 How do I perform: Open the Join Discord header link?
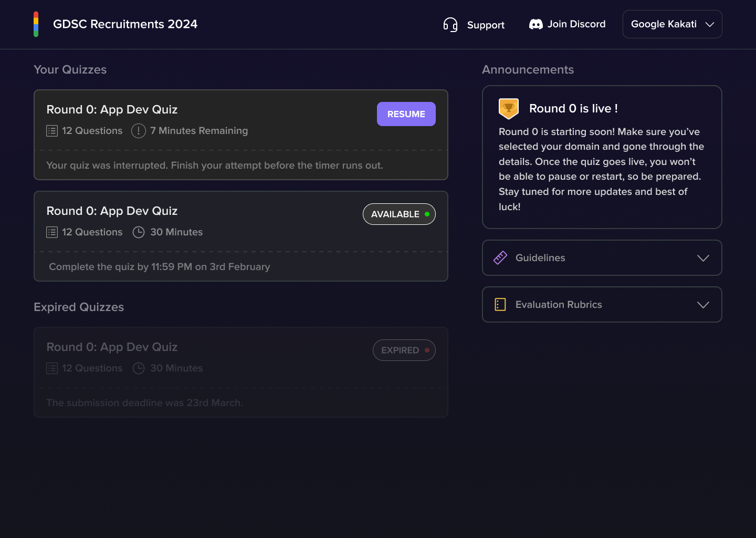pyautogui.click(x=567, y=24)
